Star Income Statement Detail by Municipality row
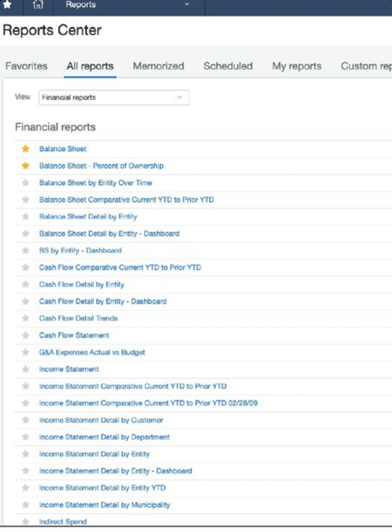The width and height of the screenshot is (392, 532). 25,505
